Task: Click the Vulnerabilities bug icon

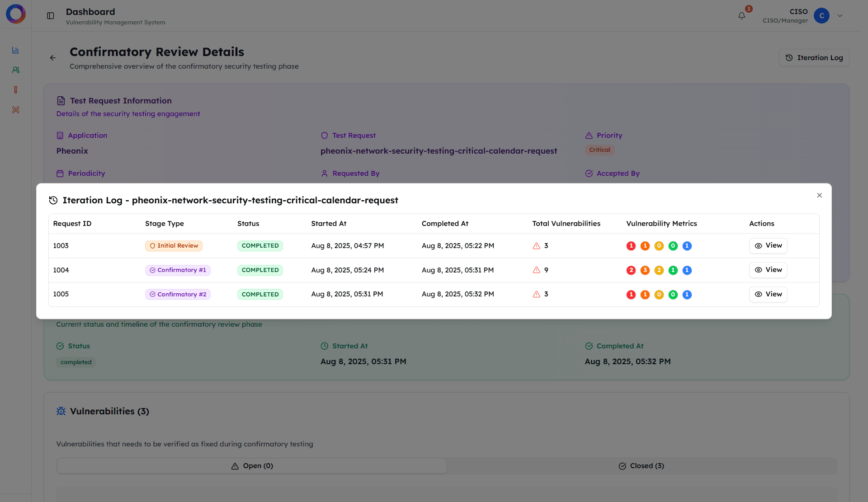Action: 61,411
